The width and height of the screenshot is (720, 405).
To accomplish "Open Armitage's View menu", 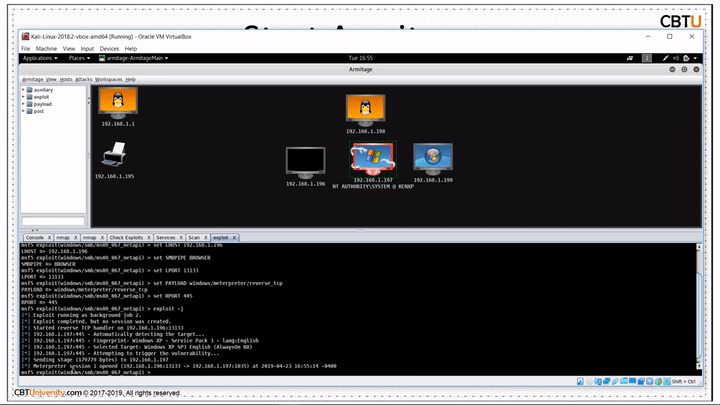I will pyautogui.click(x=51, y=79).
